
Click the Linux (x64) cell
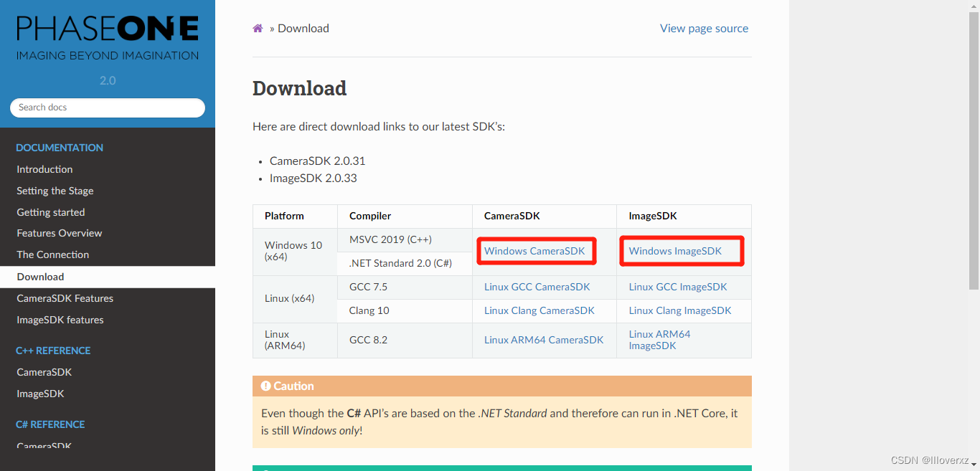point(295,298)
